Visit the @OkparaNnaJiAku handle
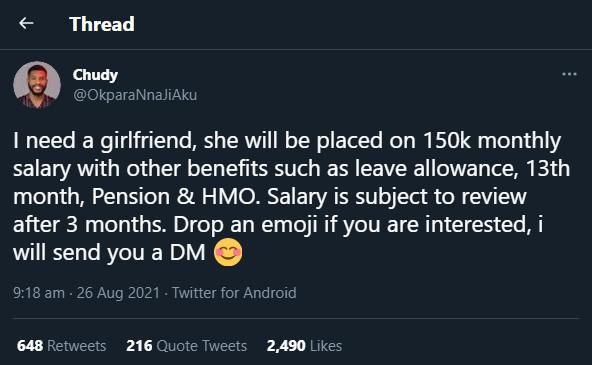Screen dimensions: 592x365 (x=135, y=95)
